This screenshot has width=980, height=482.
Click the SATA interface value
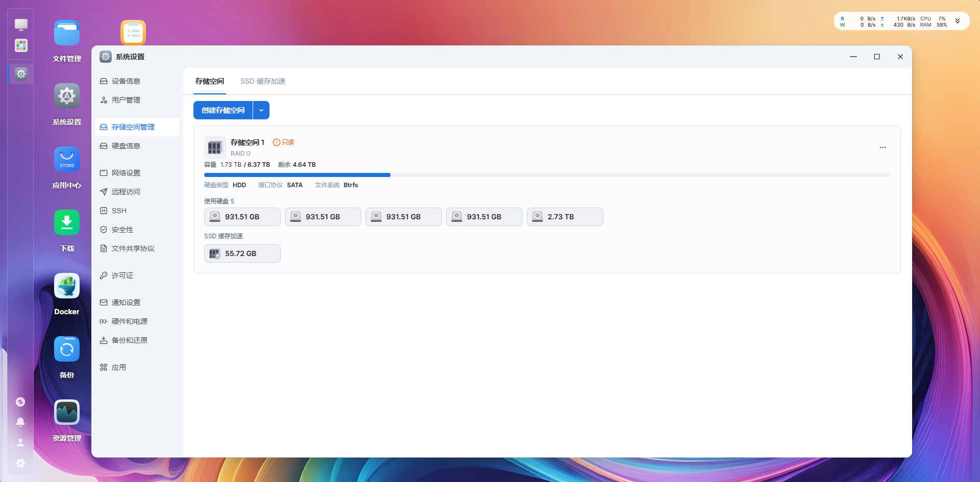295,185
